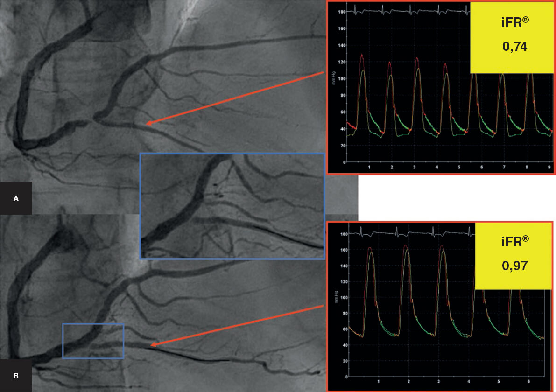Click the panel B label
This screenshot has width=556, height=392.
16,375
